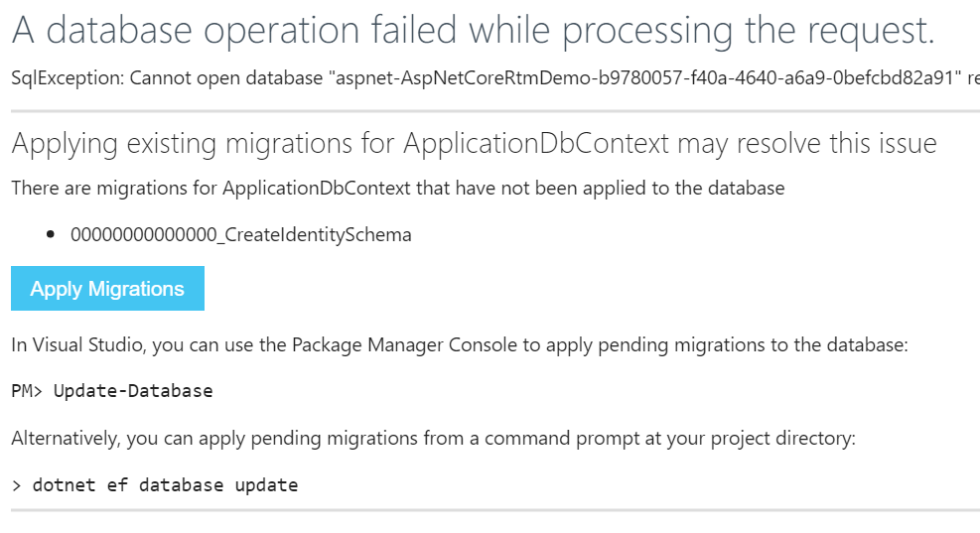Select the 00000000000000_CreateIdentitySchema migration entry
980x533 pixels.
coord(240,235)
